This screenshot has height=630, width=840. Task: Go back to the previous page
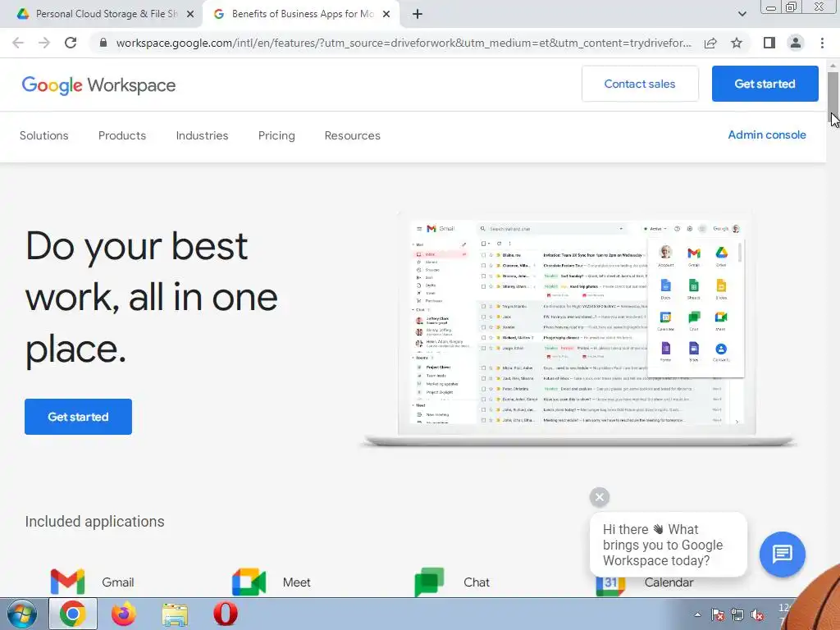click(18, 43)
